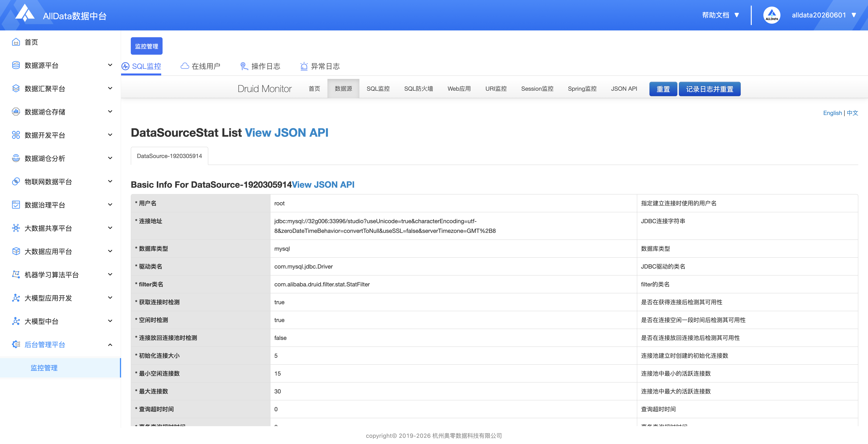Expand the 数据开发平台 menu chevron

[110, 135]
